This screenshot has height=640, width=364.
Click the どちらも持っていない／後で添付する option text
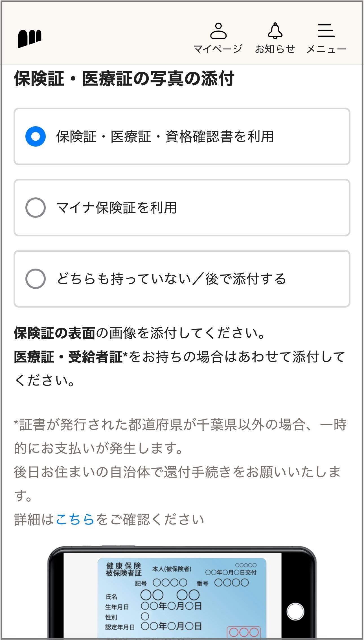coord(171,279)
